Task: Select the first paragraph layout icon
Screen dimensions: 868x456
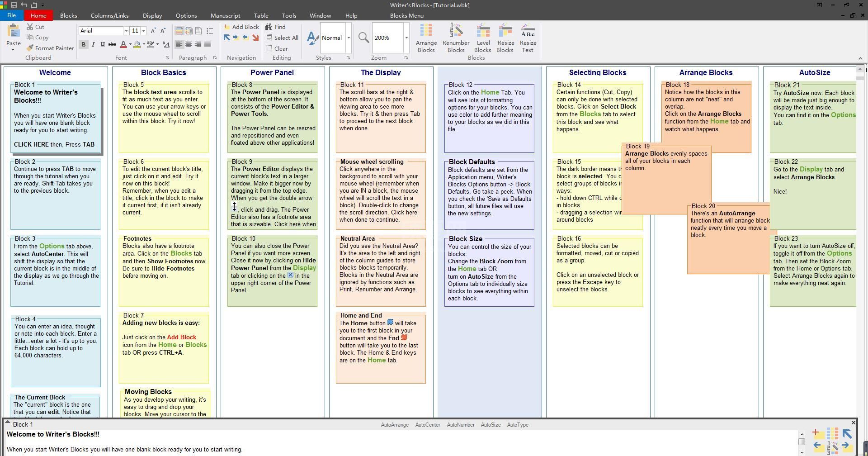Action: (179, 31)
